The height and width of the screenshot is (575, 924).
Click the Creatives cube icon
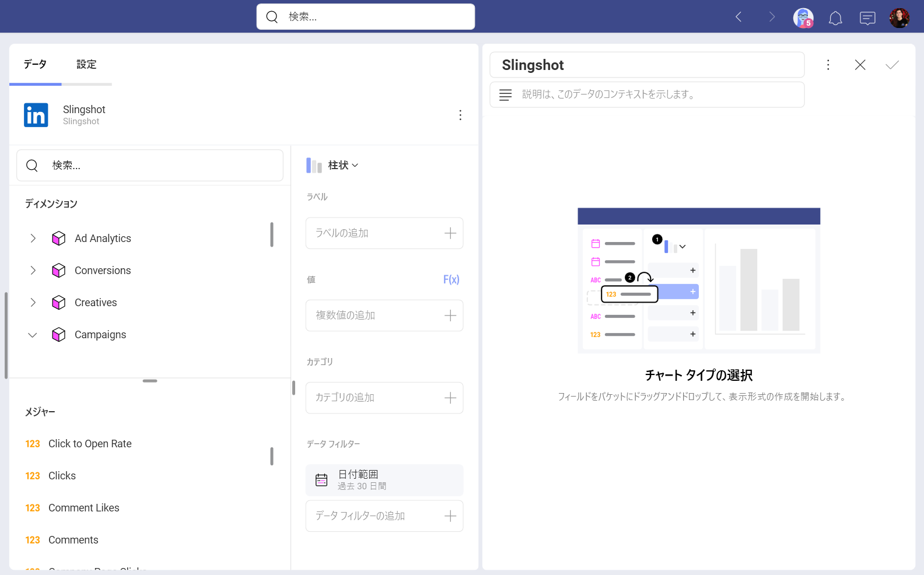pos(59,303)
